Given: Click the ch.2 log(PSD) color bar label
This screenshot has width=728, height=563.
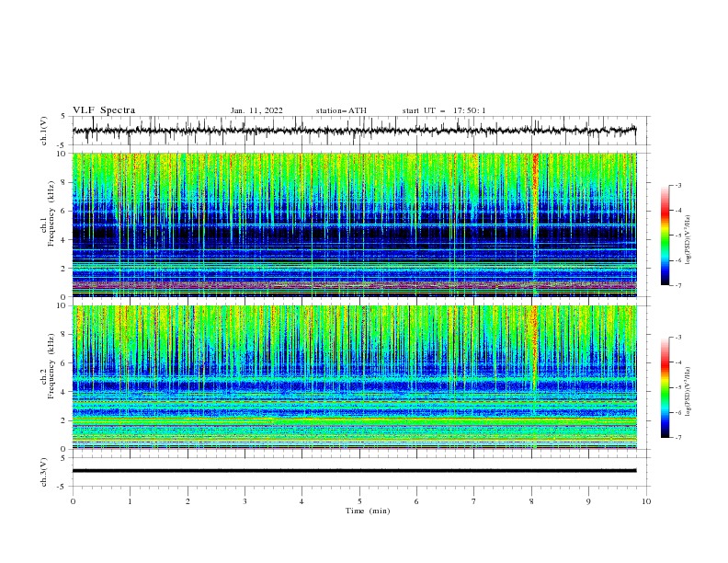Looking at the screenshot, I should tap(688, 391).
